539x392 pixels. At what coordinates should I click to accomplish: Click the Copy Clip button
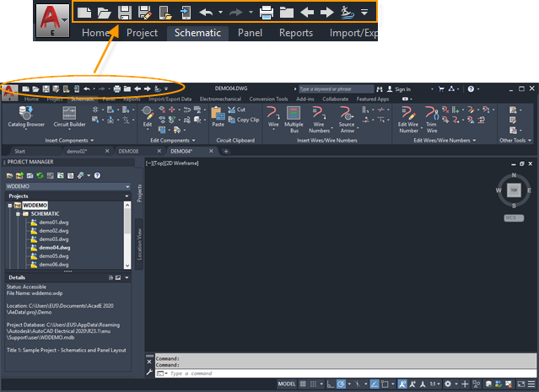pos(244,120)
